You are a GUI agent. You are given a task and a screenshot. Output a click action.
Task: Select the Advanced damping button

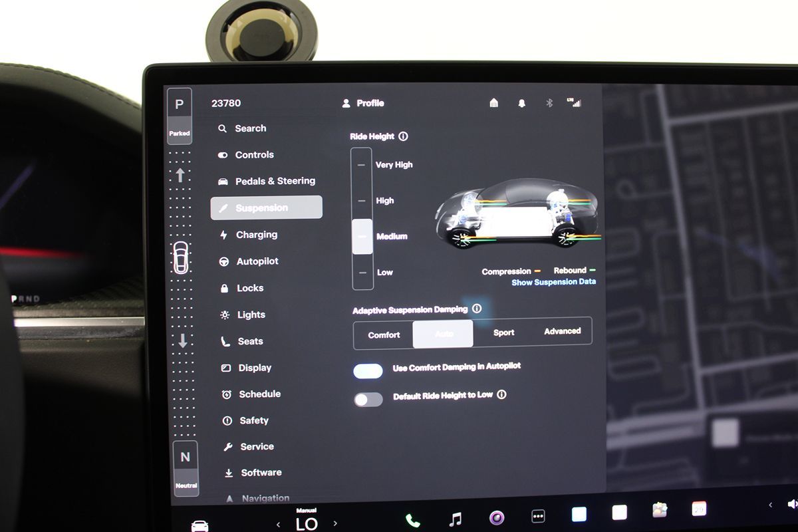[x=562, y=331]
